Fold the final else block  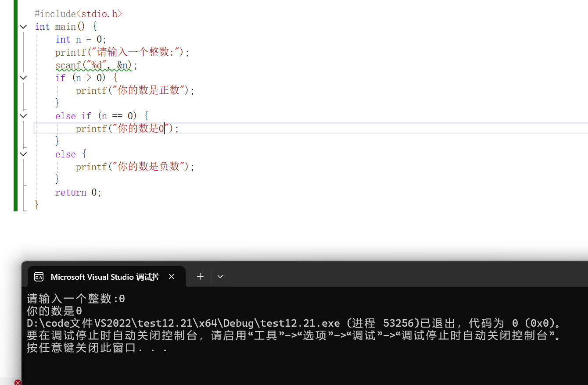(x=23, y=154)
